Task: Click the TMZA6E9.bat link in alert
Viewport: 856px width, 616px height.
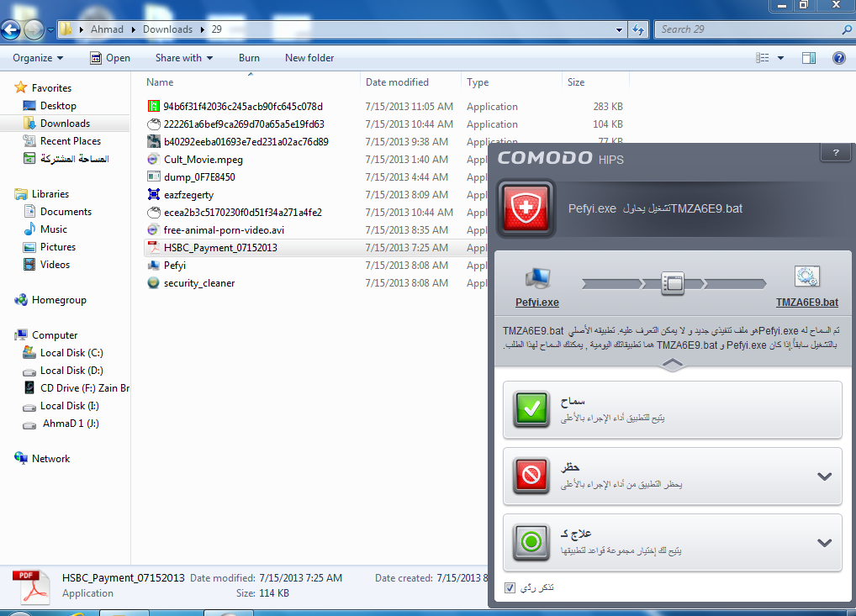Action: coord(807,303)
